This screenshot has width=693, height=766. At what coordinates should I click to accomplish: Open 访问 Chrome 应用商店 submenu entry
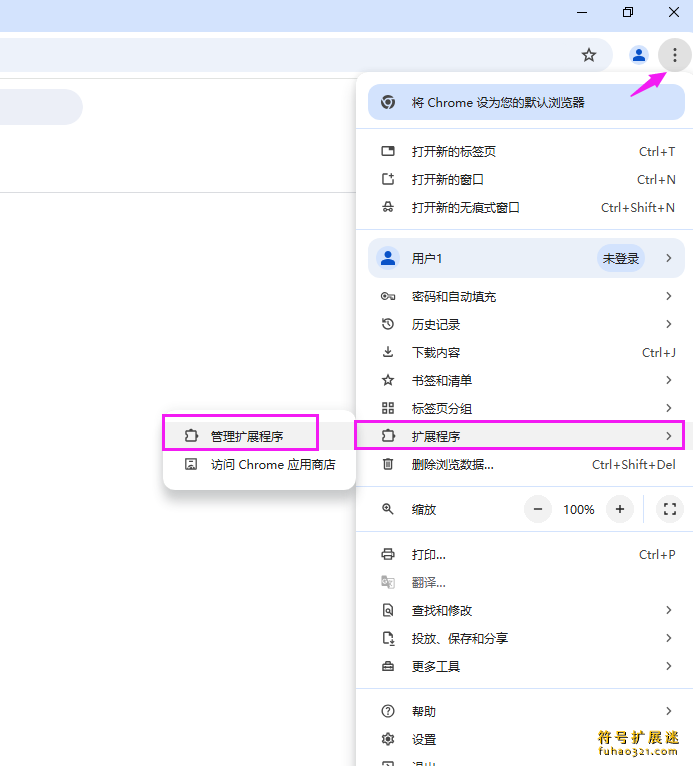[x=259, y=464]
